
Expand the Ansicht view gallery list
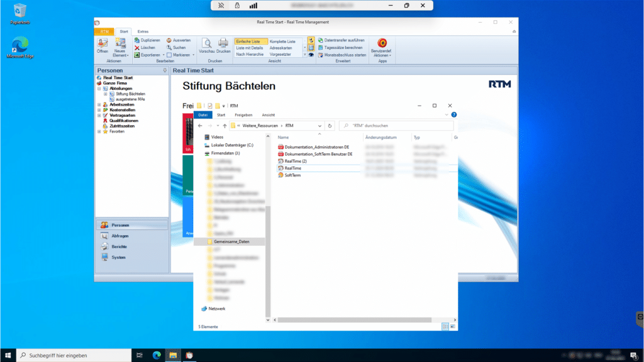click(304, 55)
